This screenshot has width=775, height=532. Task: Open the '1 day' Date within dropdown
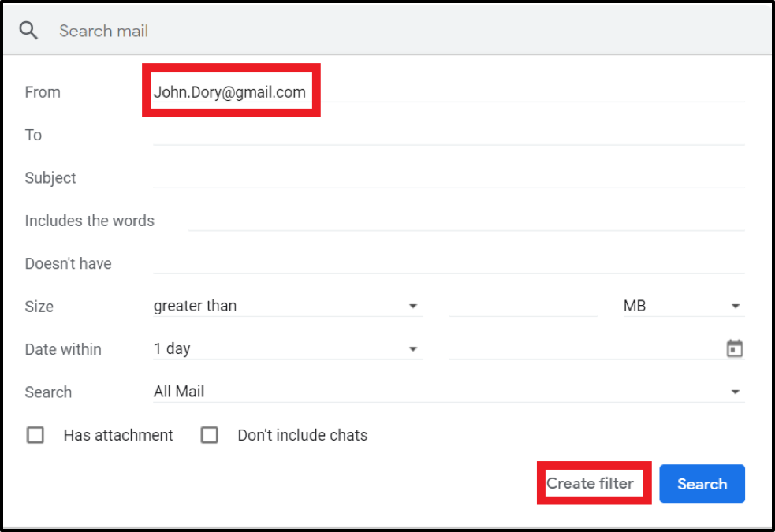tap(287, 348)
